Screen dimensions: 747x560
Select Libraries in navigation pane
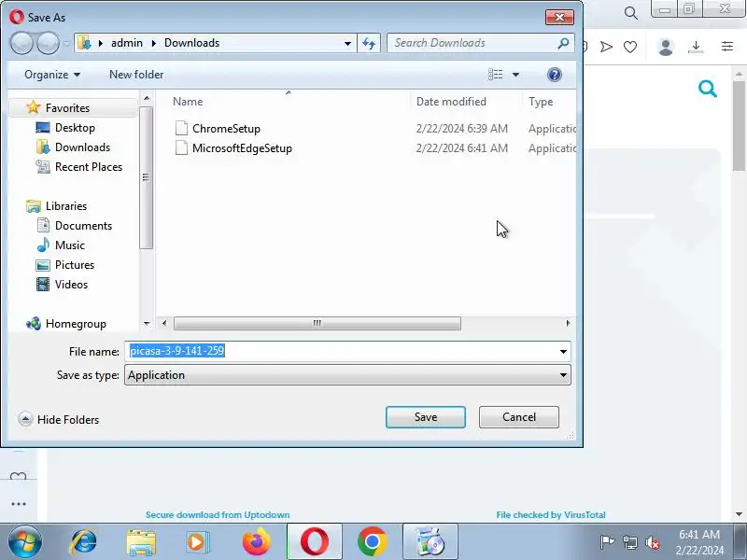pyautogui.click(x=66, y=205)
